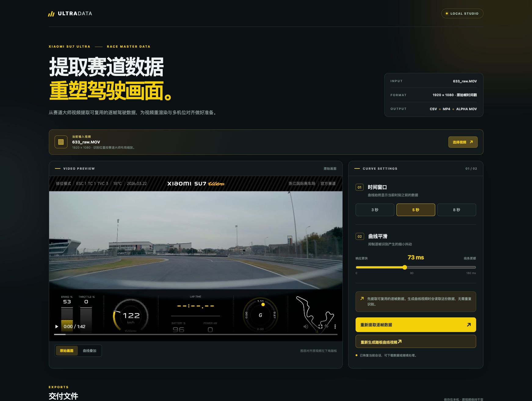Open the video player more options menu

click(335, 327)
